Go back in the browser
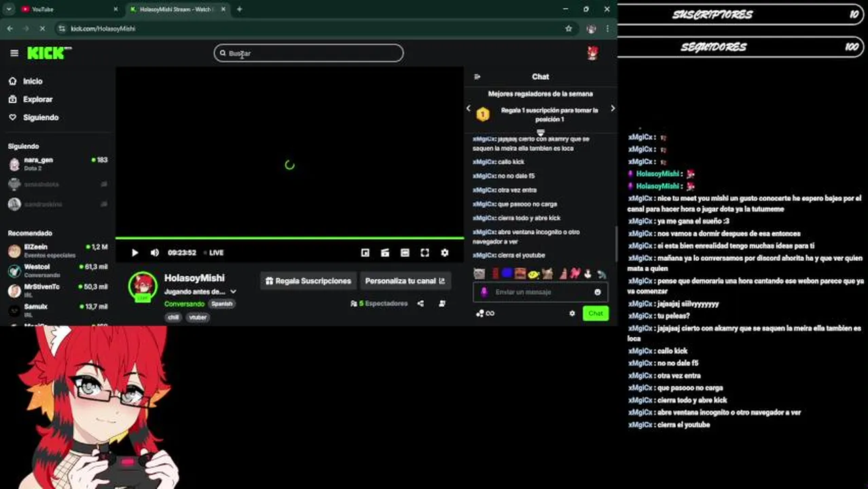 pos(10,29)
